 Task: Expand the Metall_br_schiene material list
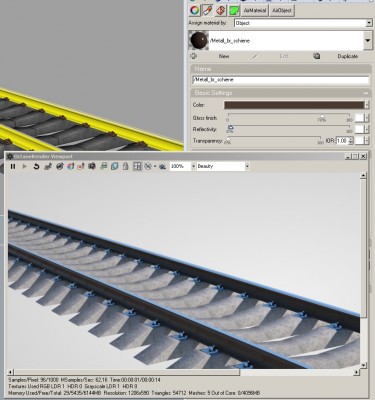pyautogui.click(x=367, y=41)
